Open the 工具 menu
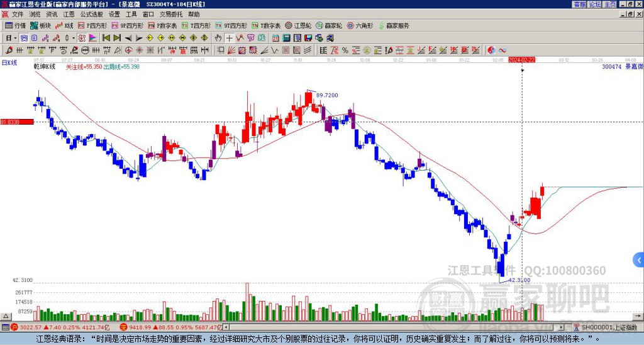This screenshot has height=345, width=644. click(131, 14)
